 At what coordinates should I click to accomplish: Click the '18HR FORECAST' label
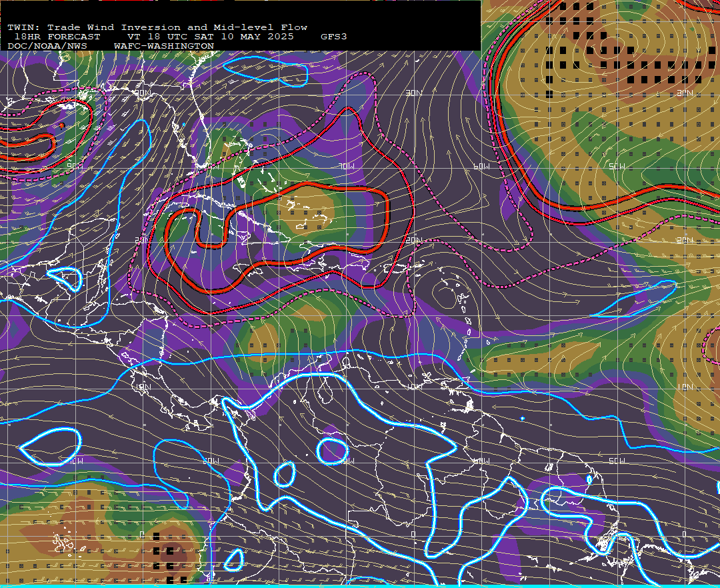coord(57,37)
